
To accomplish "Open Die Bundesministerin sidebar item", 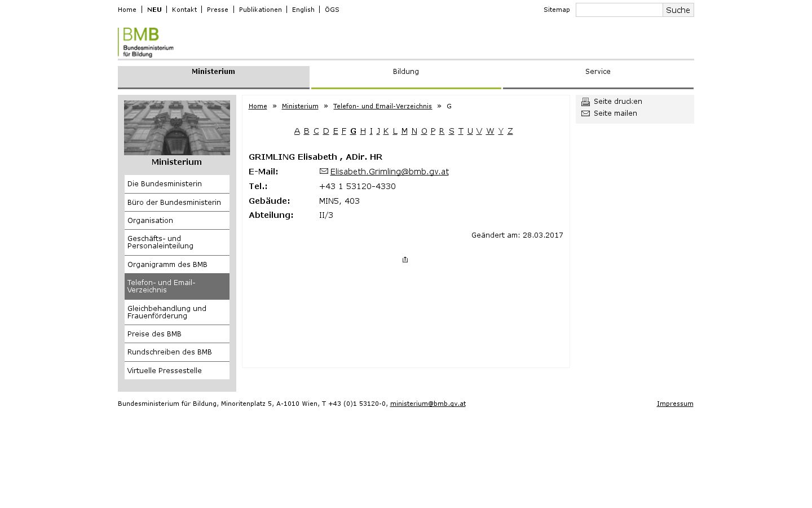I will (177, 184).
